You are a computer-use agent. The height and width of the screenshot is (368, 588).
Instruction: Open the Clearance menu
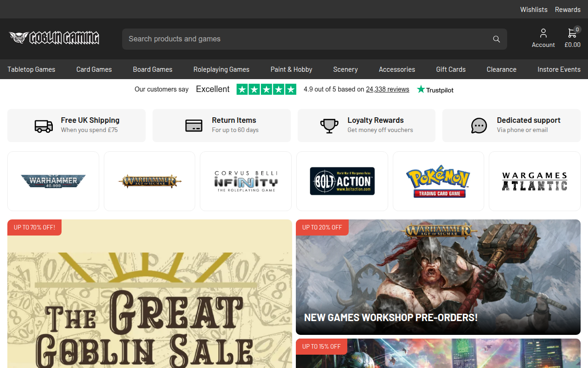(502, 69)
